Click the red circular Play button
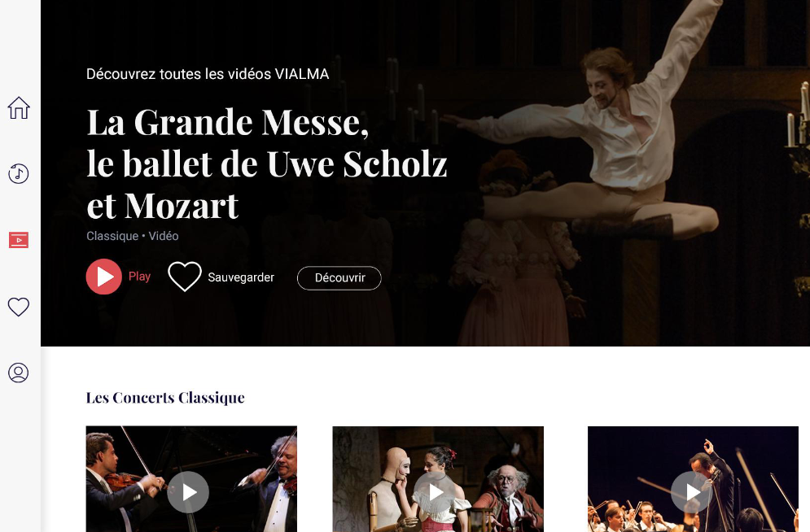Image resolution: width=810 pixels, height=532 pixels. (104, 277)
